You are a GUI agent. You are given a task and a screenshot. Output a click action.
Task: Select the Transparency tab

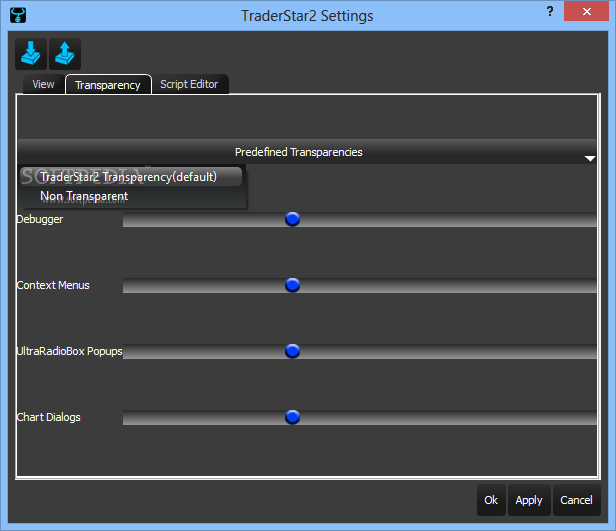[108, 85]
